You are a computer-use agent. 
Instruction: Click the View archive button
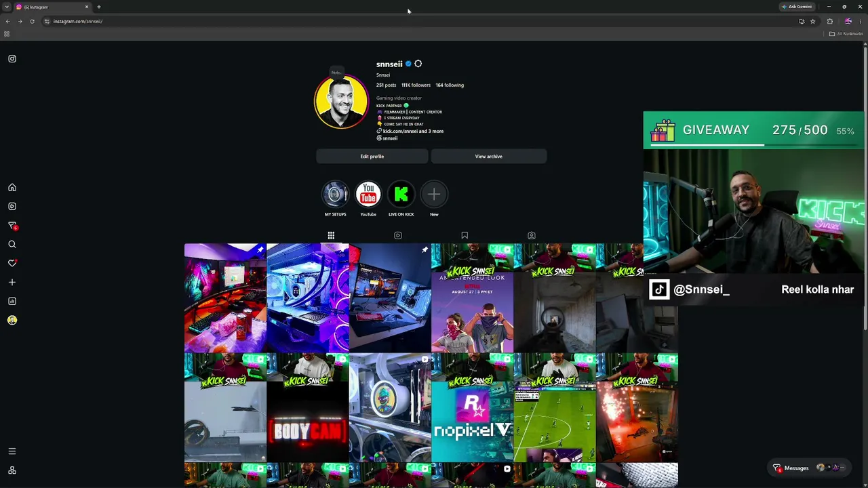pos(489,157)
